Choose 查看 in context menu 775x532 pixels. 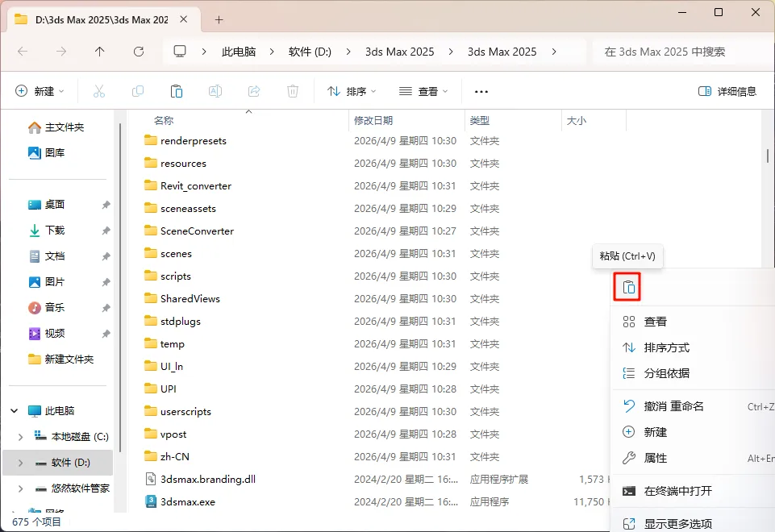693,322
